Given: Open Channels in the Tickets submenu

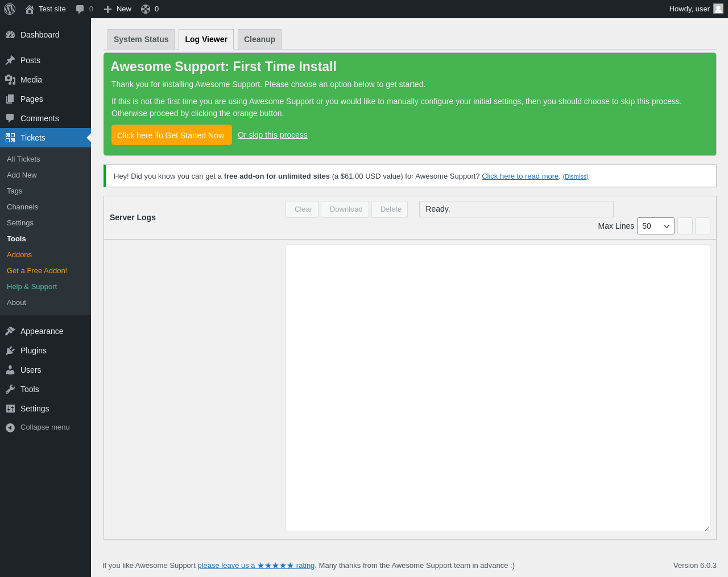Looking at the screenshot, I should click(22, 207).
